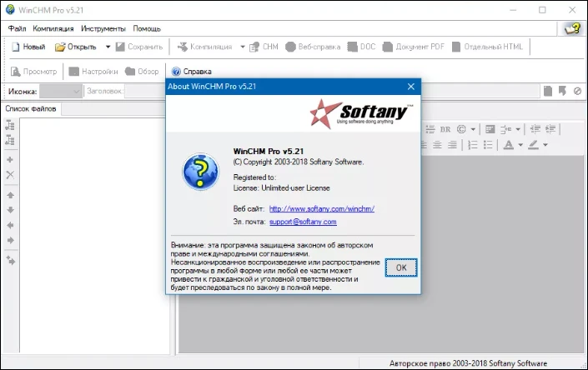Click the BR line break icon

click(x=445, y=129)
